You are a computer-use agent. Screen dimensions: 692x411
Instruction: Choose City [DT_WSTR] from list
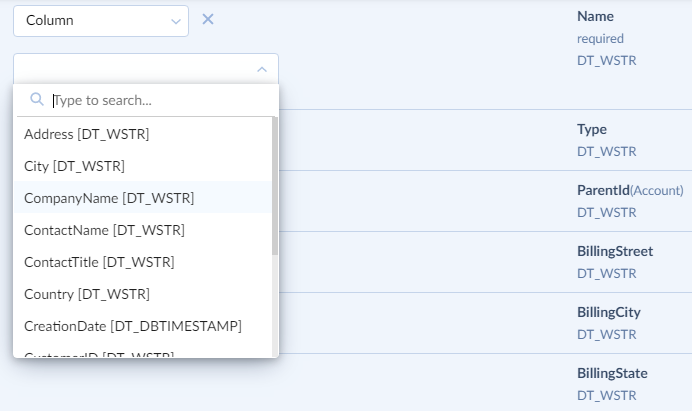coord(74,166)
